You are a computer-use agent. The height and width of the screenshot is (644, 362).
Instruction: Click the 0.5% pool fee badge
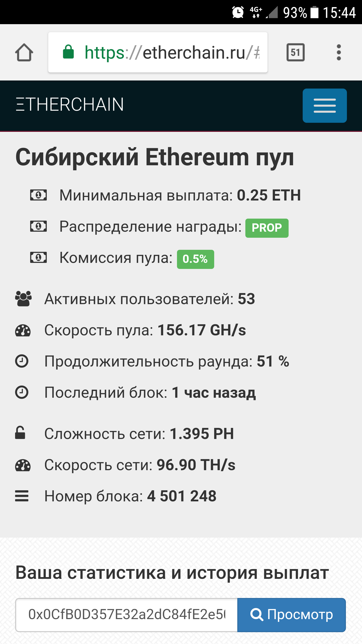[195, 259]
